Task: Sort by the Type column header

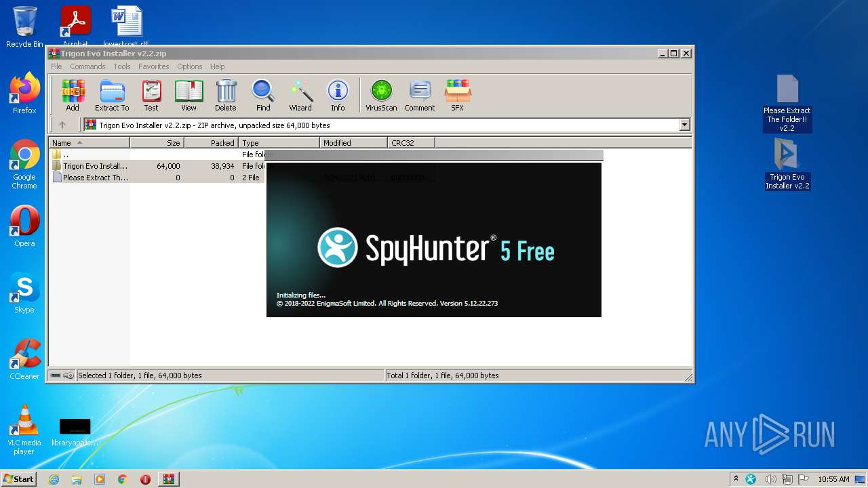Action: click(x=279, y=143)
